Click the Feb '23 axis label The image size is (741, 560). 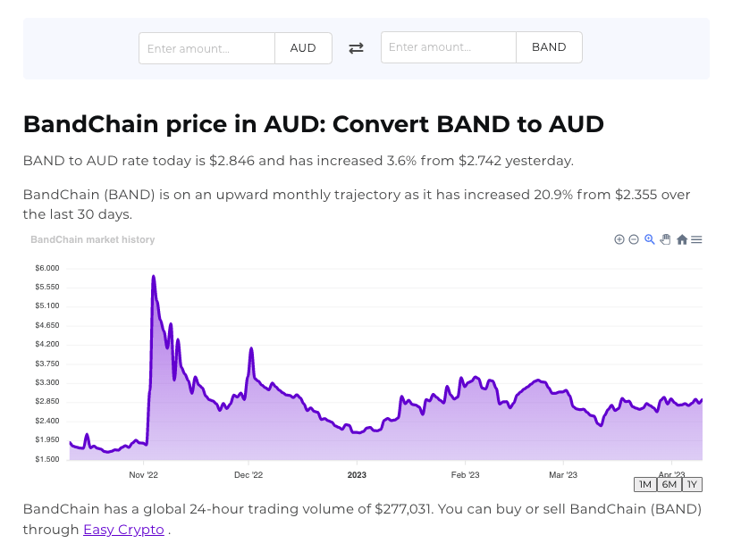point(465,475)
